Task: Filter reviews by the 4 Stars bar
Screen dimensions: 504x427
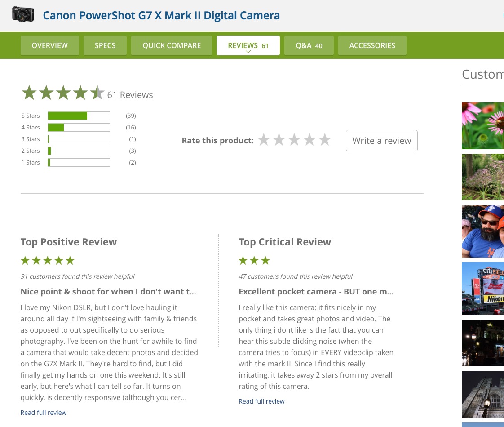Action: (79, 128)
